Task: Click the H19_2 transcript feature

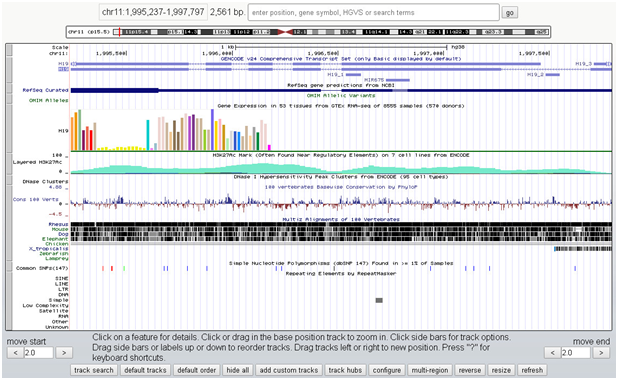Action: pyautogui.click(x=552, y=75)
